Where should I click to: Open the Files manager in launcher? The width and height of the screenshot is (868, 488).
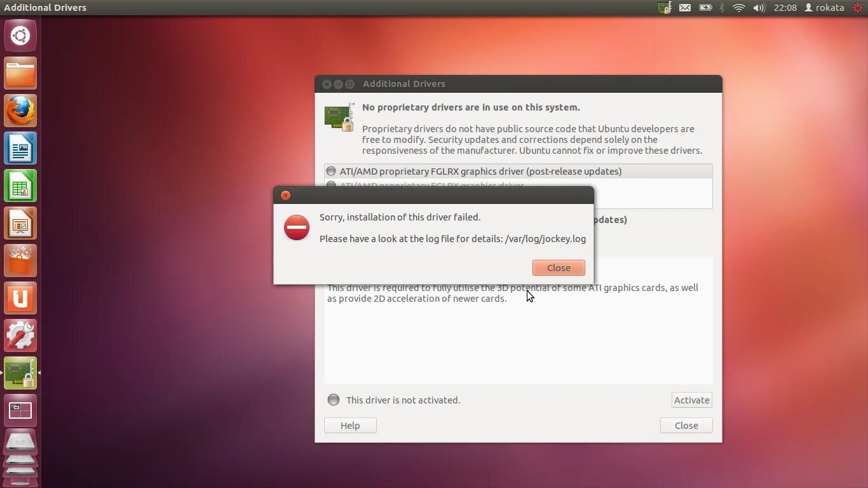[20, 73]
